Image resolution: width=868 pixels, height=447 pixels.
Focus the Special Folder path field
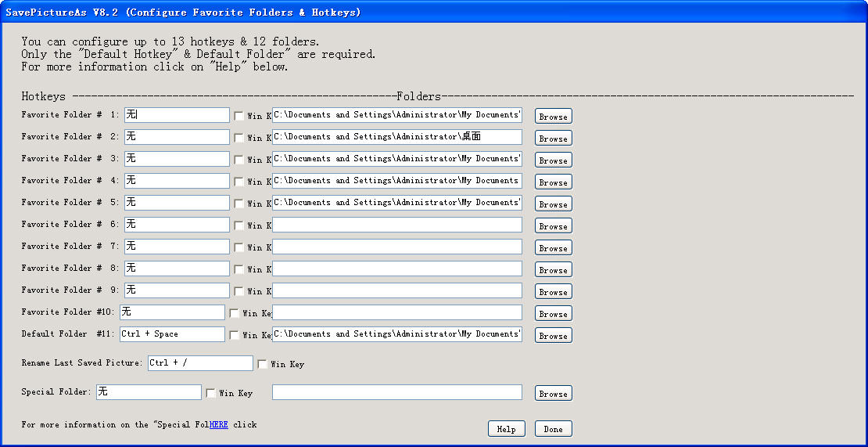(x=397, y=392)
